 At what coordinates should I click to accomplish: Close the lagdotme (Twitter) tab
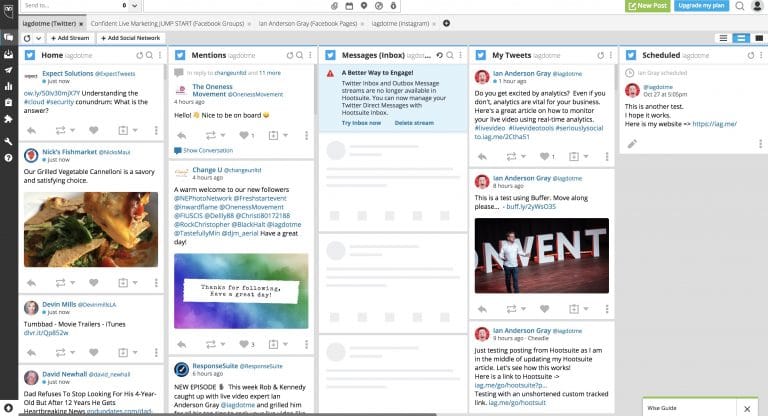(x=81, y=24)
